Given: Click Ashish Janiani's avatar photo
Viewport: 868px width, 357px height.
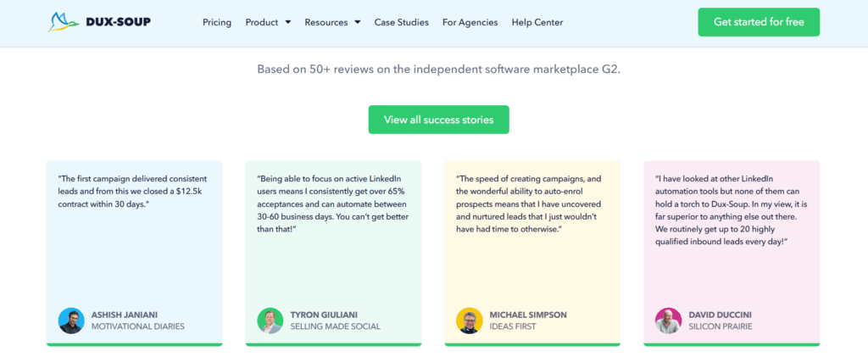Looking at the screenshot, I should tap(71, 321).
